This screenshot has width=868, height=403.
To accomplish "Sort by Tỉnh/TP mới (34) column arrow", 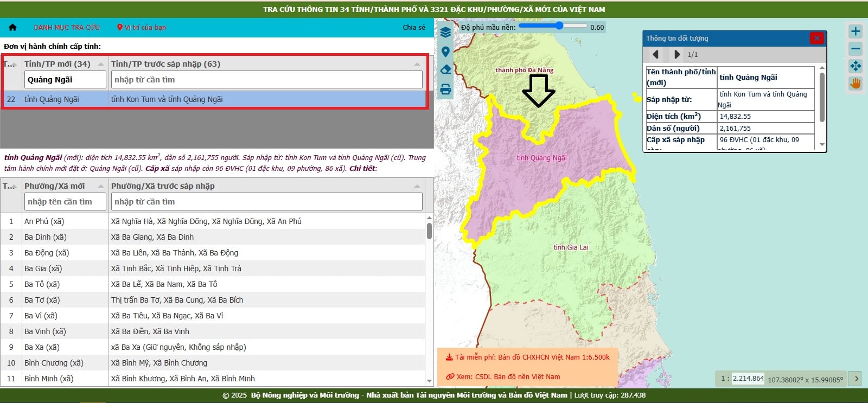I will point(101,64).
